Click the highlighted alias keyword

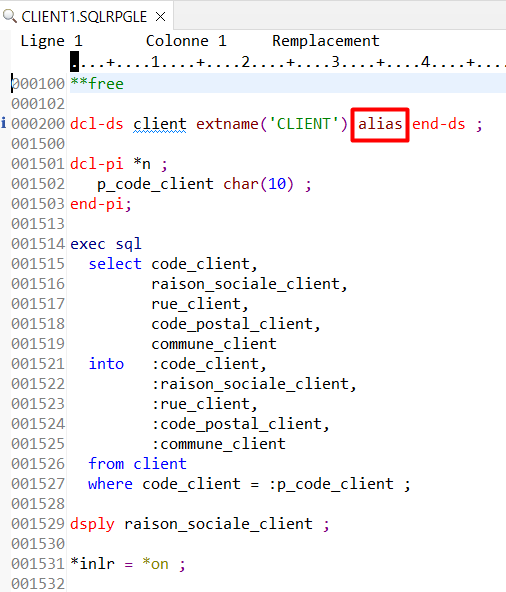coord(380,124)
